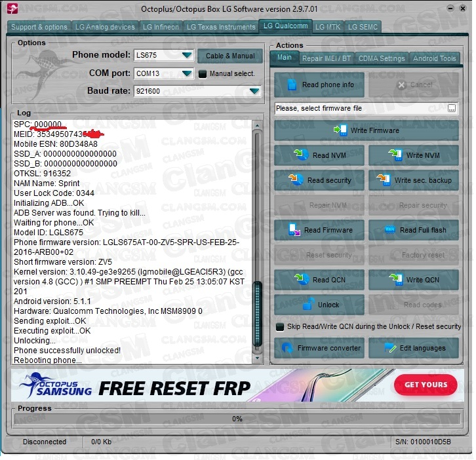Click the Read codes button
The image size is (476, 460).
pyautogui.click(x=414, y=305)
